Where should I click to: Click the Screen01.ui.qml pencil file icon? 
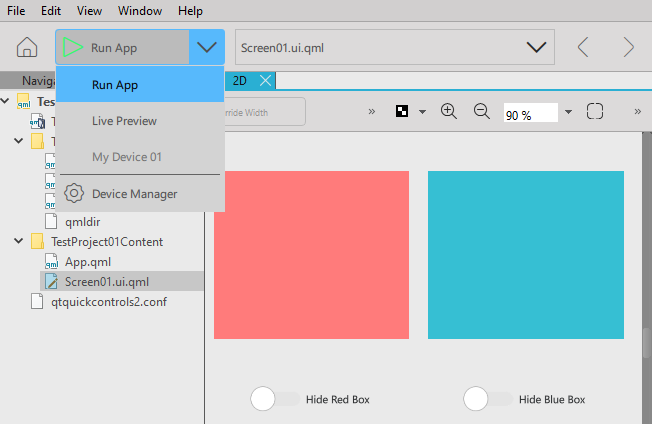pos(52,281)
